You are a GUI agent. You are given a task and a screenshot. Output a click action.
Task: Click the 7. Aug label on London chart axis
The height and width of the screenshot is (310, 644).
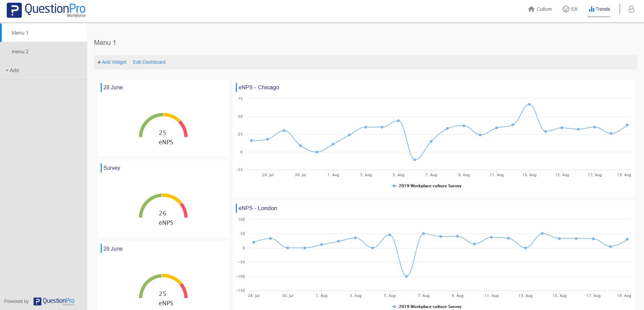424,296
